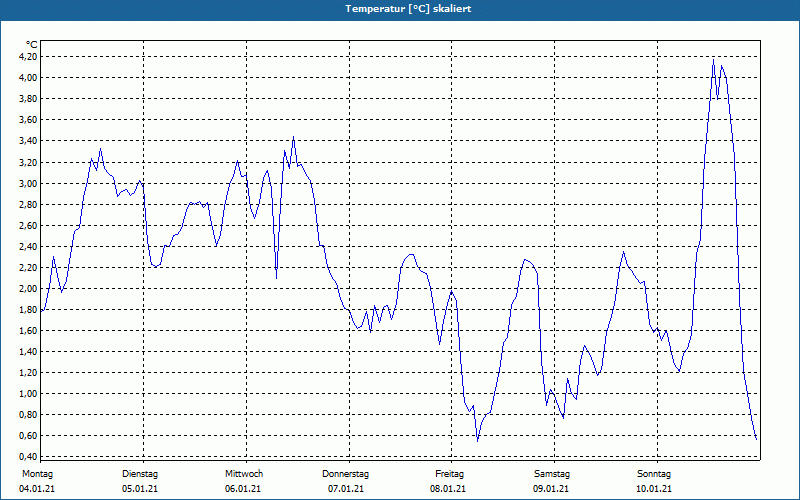Click the 2,20 y-axis value

click(x=28, y=267)
